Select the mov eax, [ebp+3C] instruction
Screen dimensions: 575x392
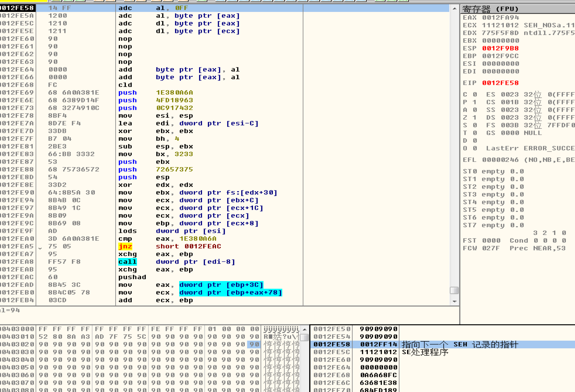coord(191,284)
